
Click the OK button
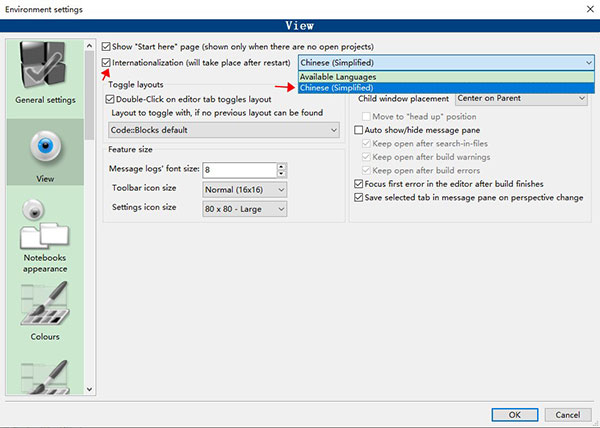click(x=515, y=415)
